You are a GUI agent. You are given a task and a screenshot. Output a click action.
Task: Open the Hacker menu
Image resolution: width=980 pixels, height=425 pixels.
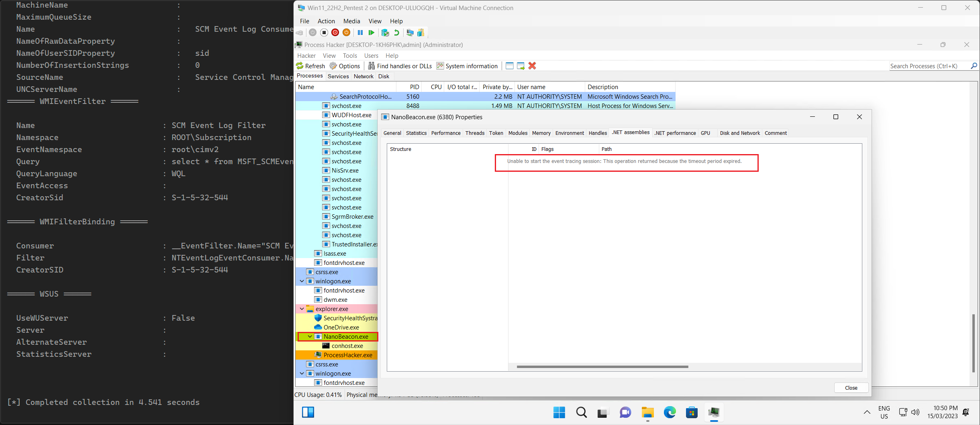tap(306, 55)
